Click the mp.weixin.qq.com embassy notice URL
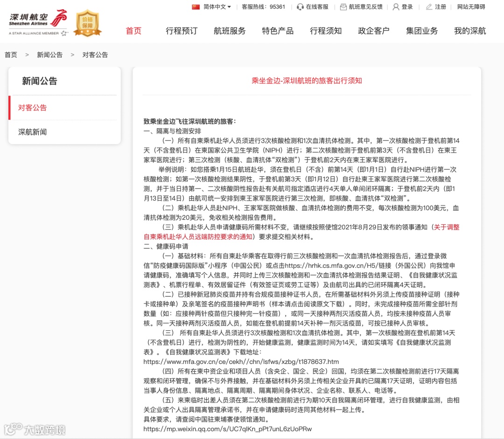504x439 pixels. point(228,429)
